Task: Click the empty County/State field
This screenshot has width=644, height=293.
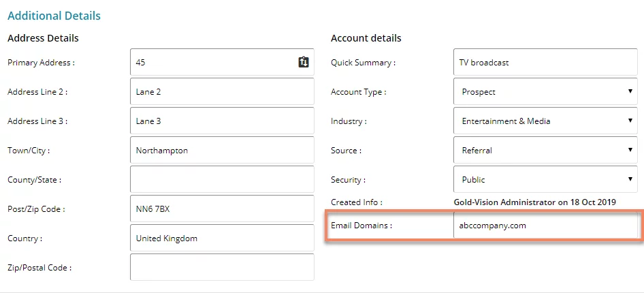Action: (x=222, y=180)
